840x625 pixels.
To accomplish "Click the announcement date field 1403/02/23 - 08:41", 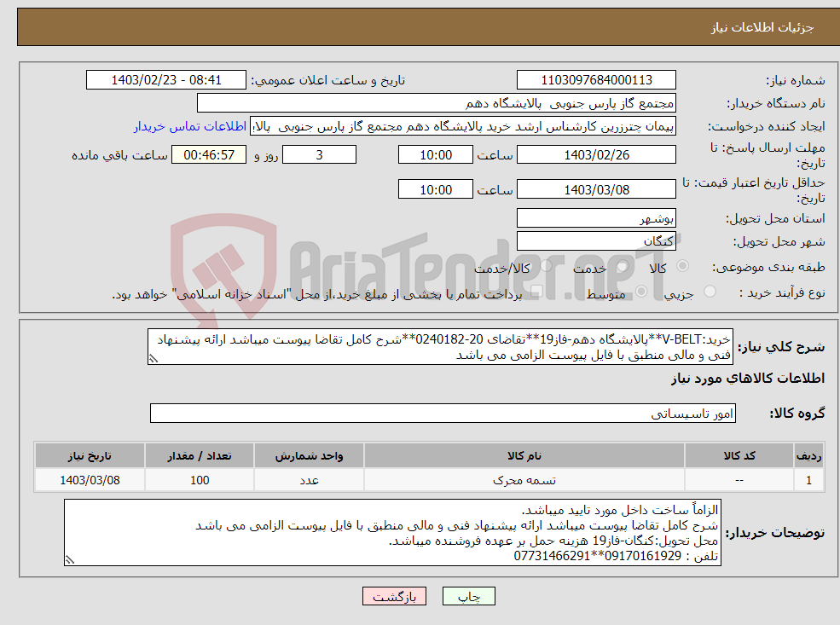I will (166, 80).
